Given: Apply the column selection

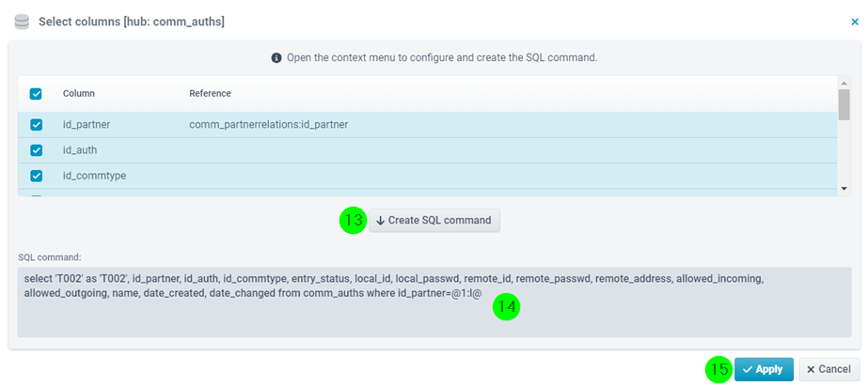Looking at the screenshot, I should tap(764, 369).
